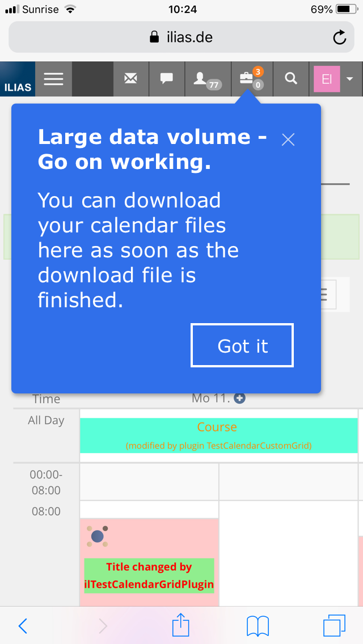Open Safari bookmarks book icon
This screenshot has width=363, height=644.
(x=258, y=626)
